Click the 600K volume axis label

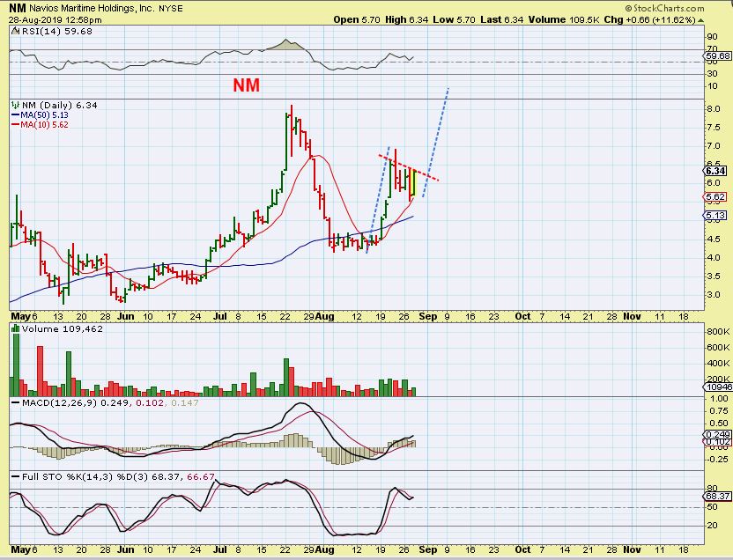[719, 348]
